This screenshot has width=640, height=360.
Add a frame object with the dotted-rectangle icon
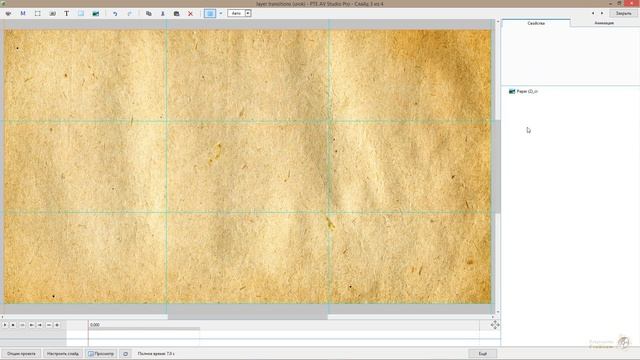(x=38, y=13)
